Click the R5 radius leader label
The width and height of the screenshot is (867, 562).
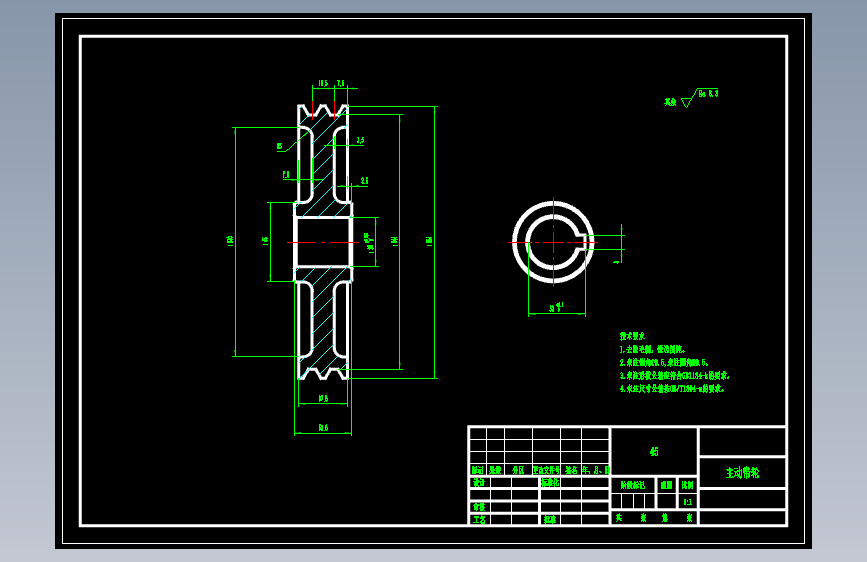pyautogui.click(x=280, y=147)
